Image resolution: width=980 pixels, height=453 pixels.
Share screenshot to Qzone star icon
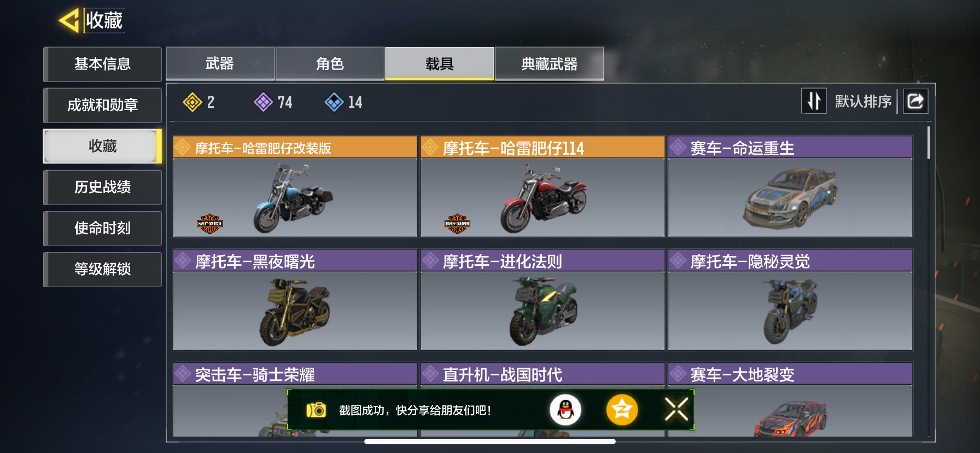[622, 410]
